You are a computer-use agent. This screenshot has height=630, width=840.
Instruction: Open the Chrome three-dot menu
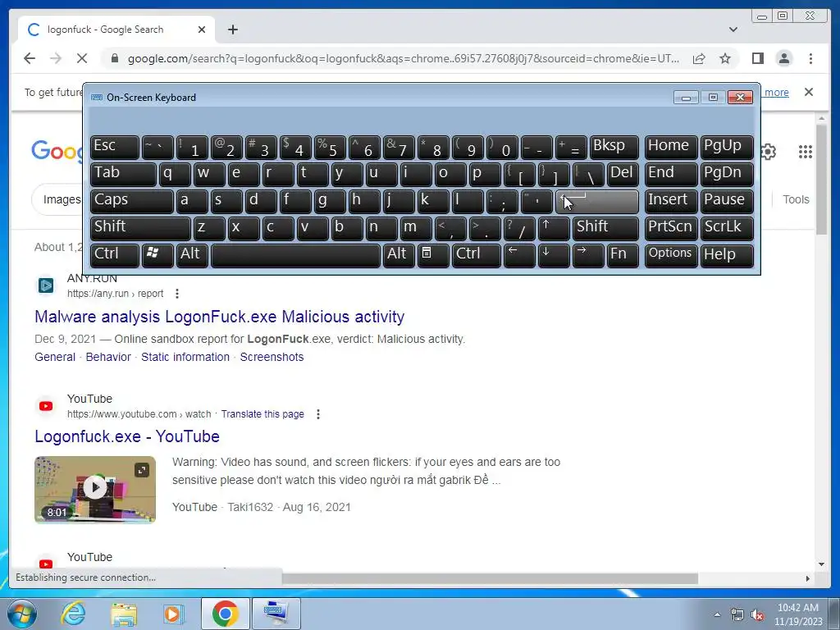pyautogui.click(x=810, y=58)
